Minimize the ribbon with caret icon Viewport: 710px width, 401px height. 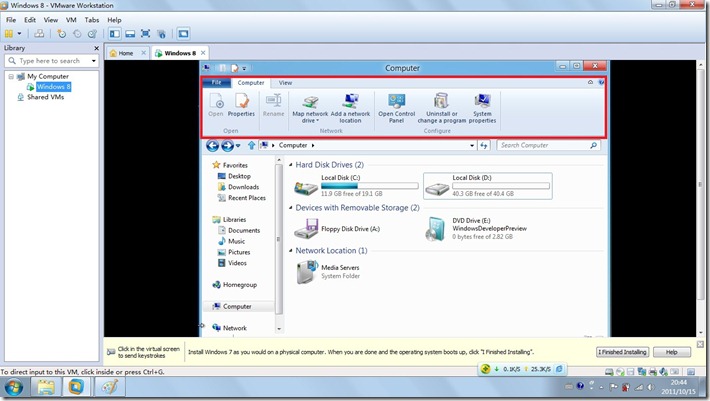tap(590, 82)
